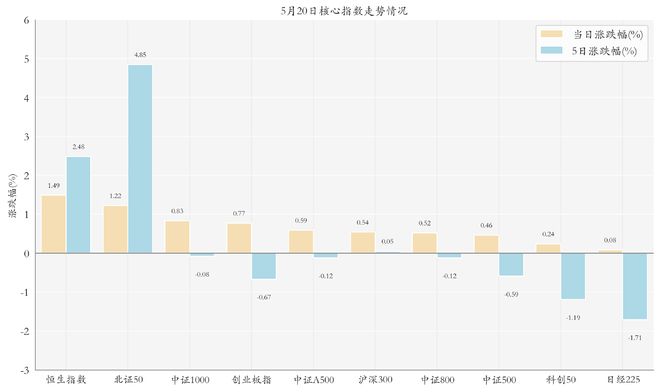Click the blue -0.59 bar for 中证500
The width and height of the screenshot is (660, 392).
[x=511, y=264]
